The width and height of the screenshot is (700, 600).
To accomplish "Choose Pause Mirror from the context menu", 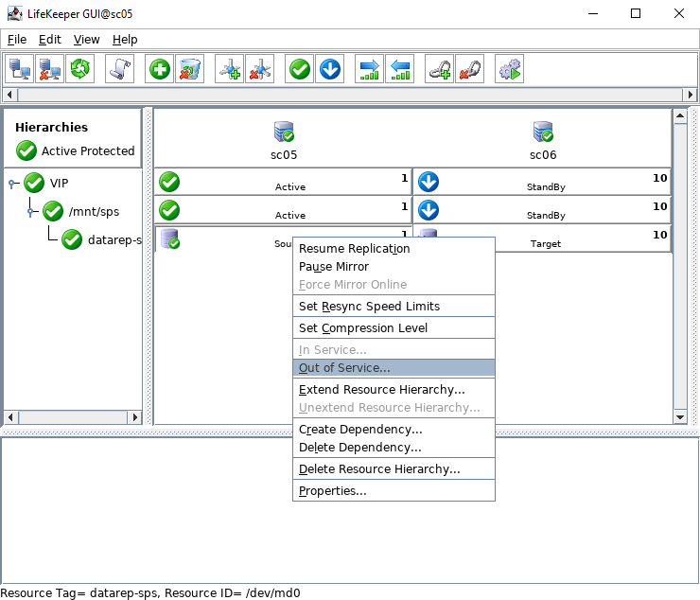I will (x=394, y=266).
